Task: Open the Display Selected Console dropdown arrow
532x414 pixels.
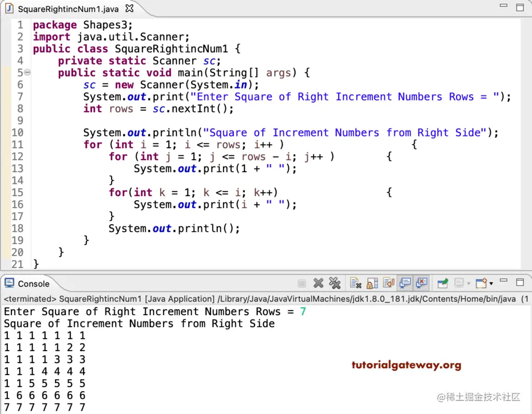Action: [x=469, y=283]
